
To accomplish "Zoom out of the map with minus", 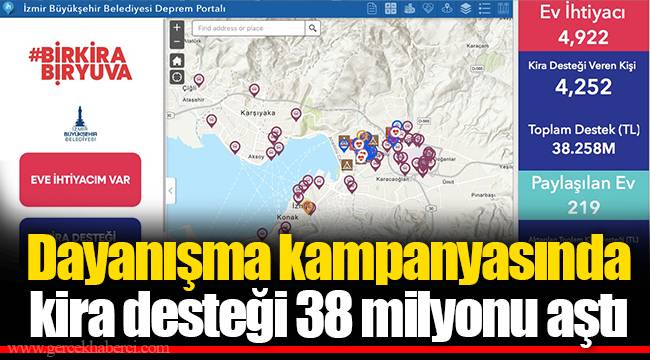I will pos(177,42).
